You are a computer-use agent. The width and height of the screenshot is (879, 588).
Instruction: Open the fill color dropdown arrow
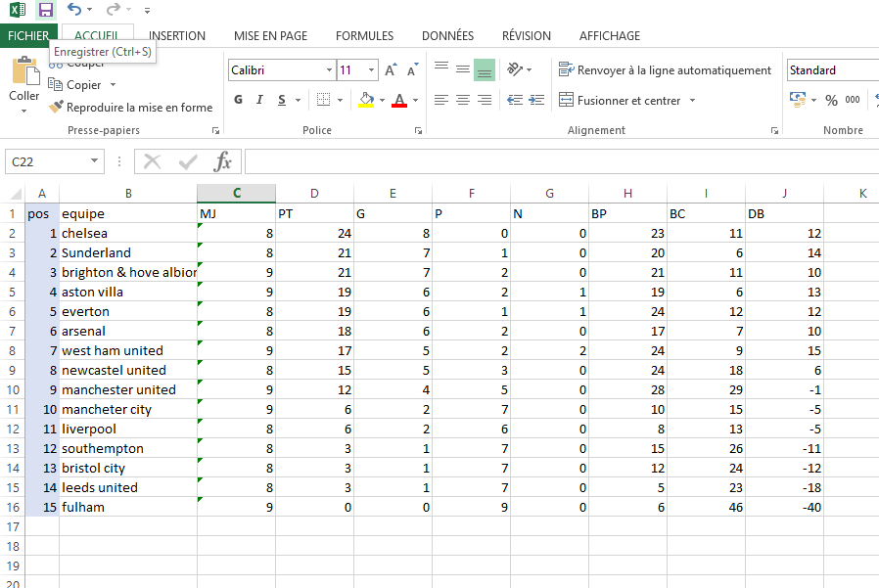tap(383, 100)
